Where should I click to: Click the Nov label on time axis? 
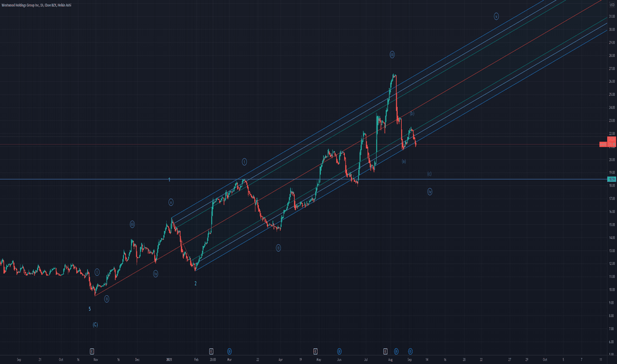95,359
